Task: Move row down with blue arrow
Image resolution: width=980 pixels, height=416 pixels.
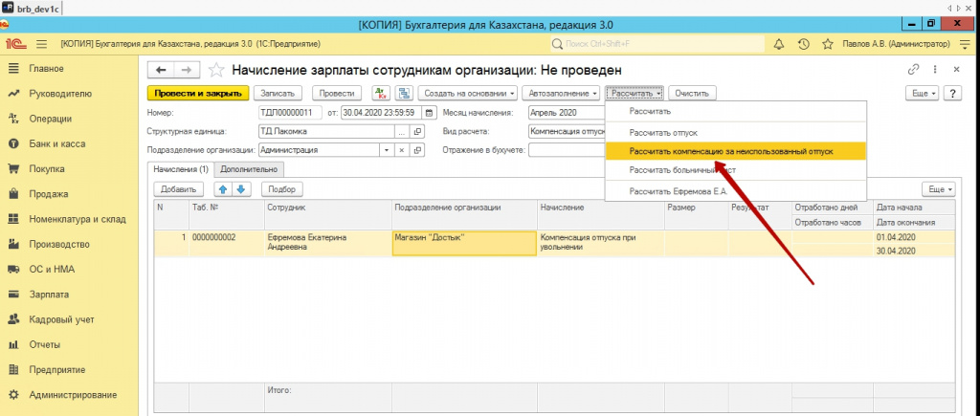Action: pyautogui.click(x=241, y=189)
